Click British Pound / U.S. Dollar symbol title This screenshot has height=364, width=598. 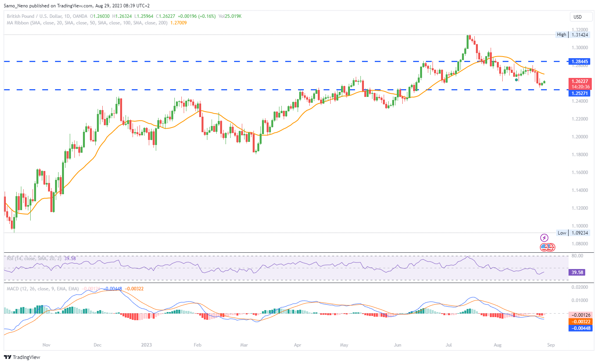click(47, 16)
